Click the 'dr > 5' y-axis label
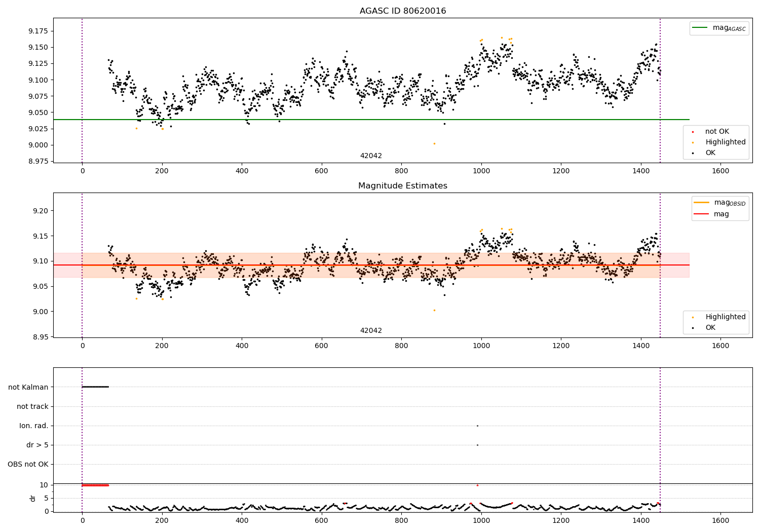 coord(37,445)
